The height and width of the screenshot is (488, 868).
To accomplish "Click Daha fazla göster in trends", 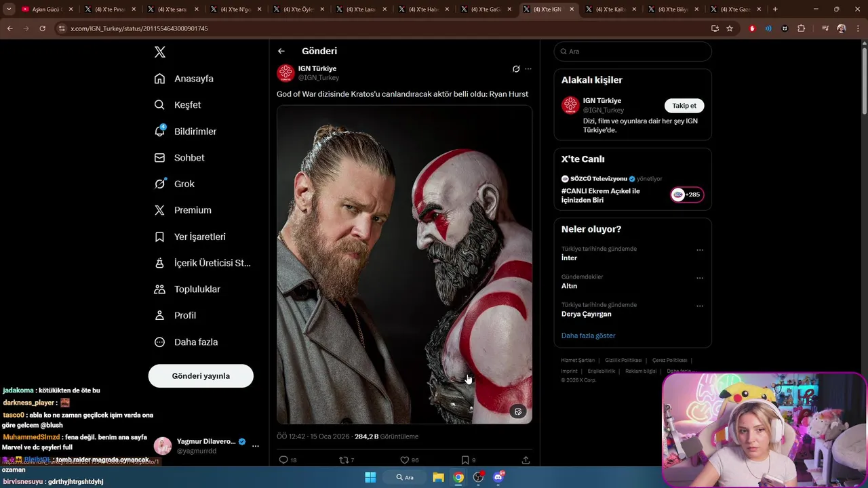I will (588, 335).
